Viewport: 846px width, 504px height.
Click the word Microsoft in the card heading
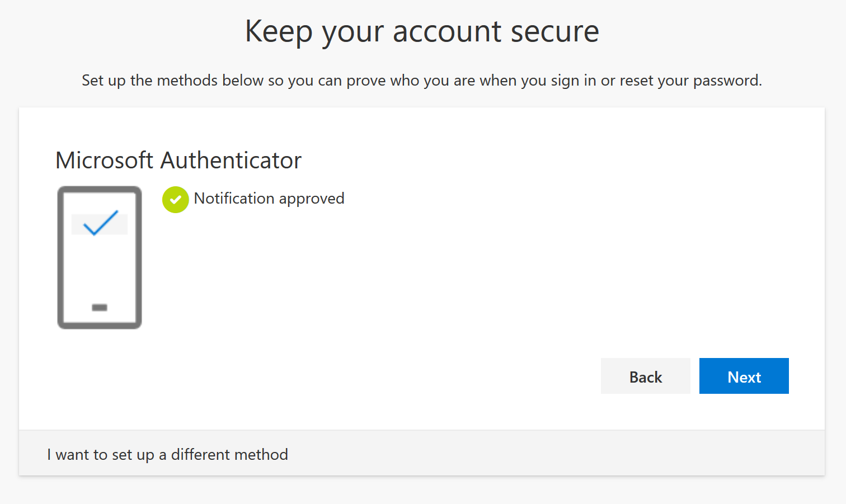click(x=104, y=160)
